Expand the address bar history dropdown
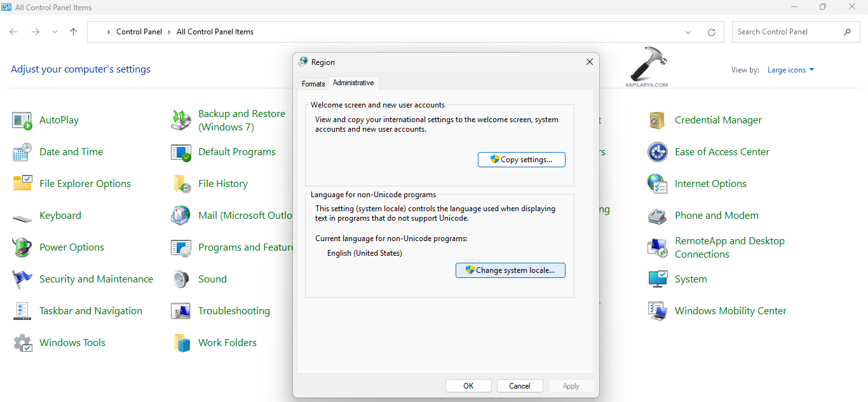 [688, 32]
